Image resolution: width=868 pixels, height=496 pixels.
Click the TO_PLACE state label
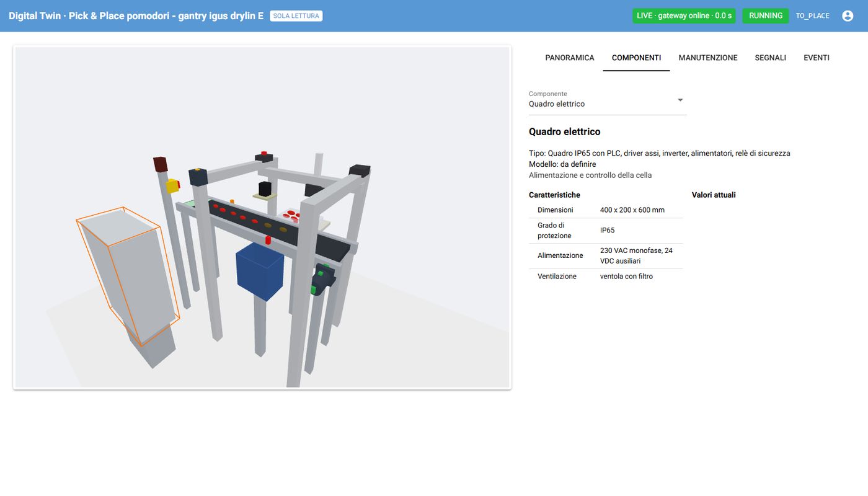(813, 15)
